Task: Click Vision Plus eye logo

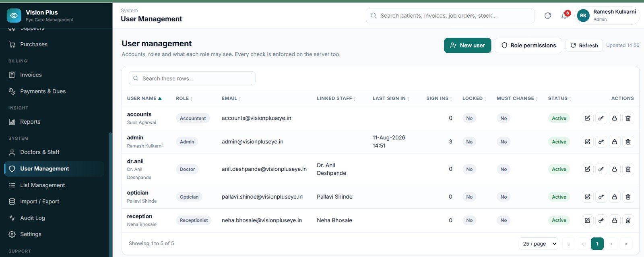Action: click(x=14, y=16)
